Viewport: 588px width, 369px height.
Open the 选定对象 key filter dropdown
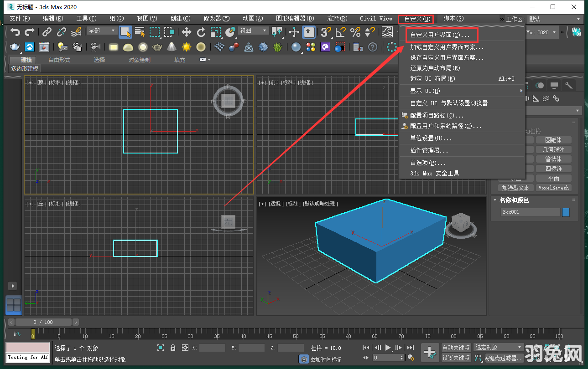click(x=497, y=347)
